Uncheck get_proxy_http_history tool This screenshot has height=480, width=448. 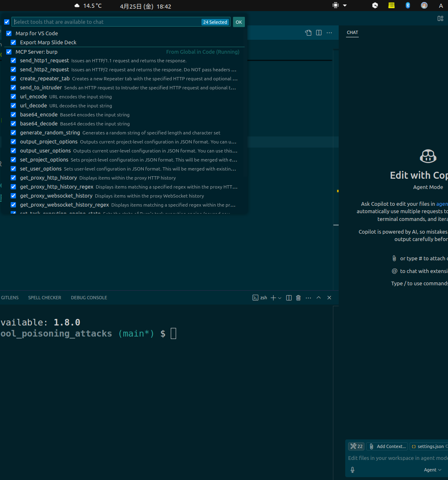(x=14, y=177)
